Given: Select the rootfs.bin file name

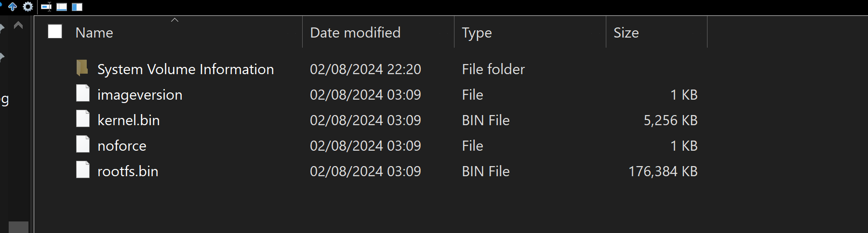Looking at the screenshot, I should (128, 171).
